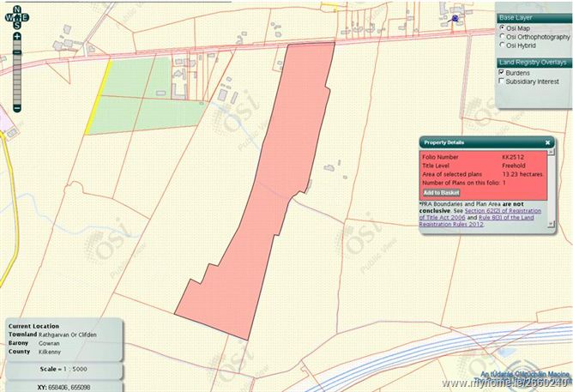The image size is (573, 392).
Task: Close the Property Details panel
Action: [x=547, y=142]
